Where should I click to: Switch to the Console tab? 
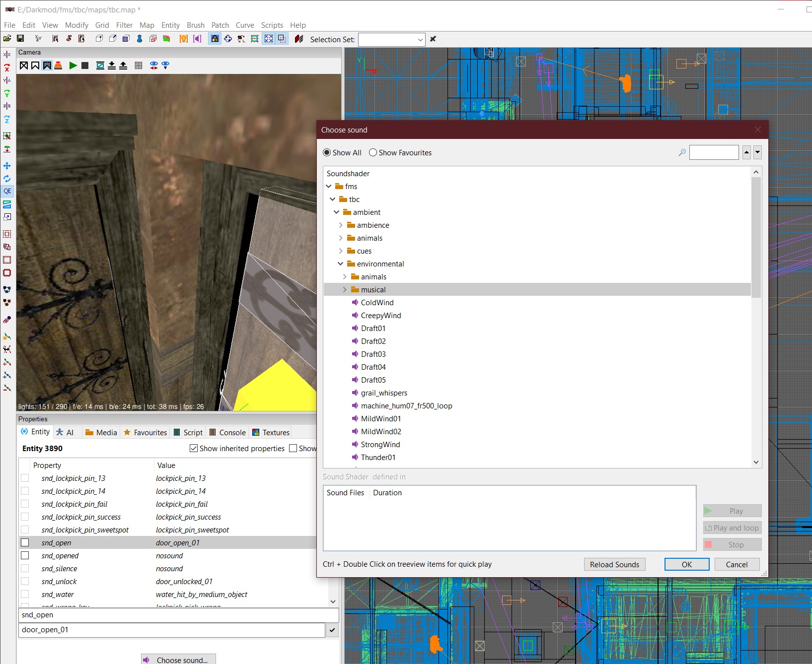point(227,433)
